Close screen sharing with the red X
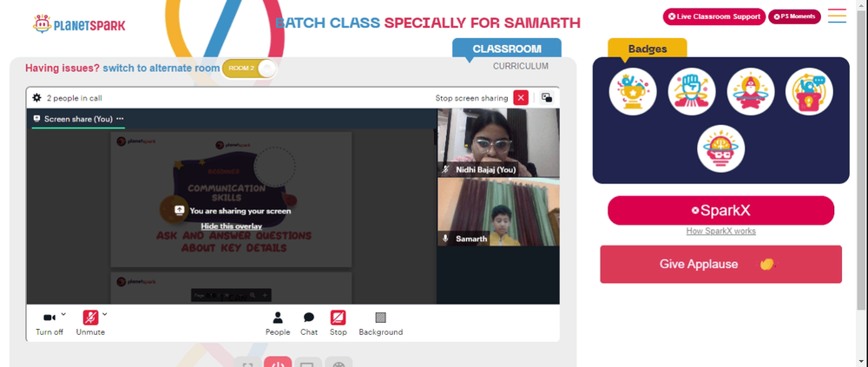Image resolution: width=868 pixels, height=367 pixels. (x=521, y=97)
